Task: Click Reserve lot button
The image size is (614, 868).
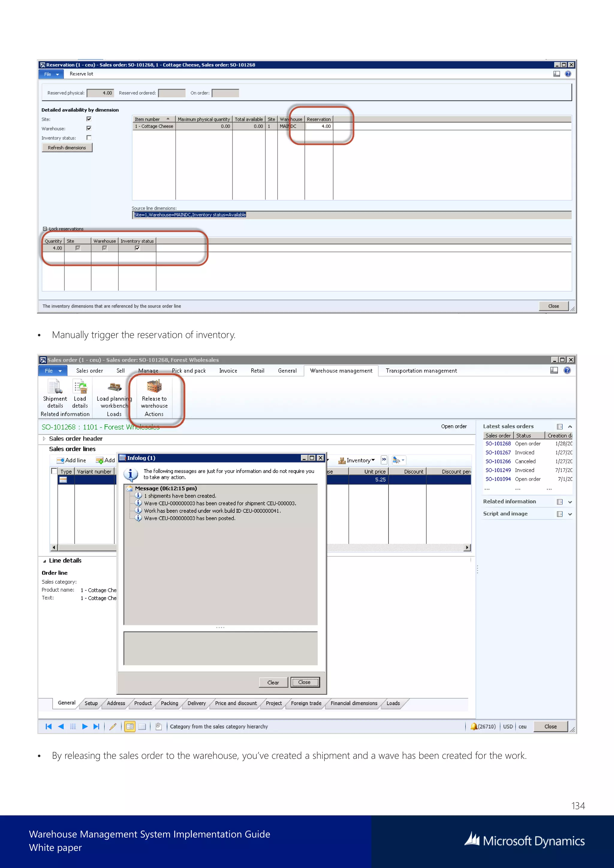Action: [x=81, y=74]
